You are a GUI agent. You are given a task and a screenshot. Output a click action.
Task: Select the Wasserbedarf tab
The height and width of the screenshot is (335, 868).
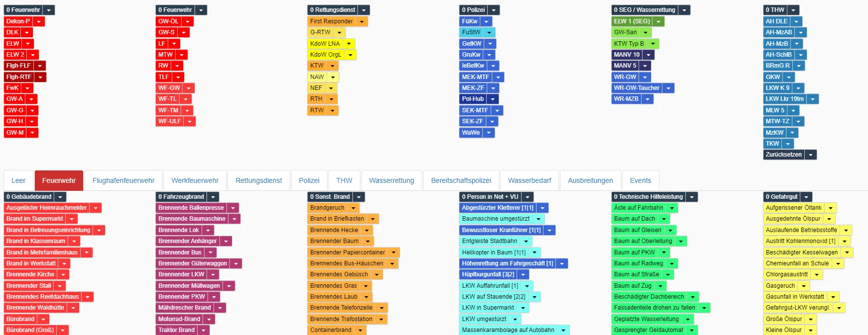point(530,180)
